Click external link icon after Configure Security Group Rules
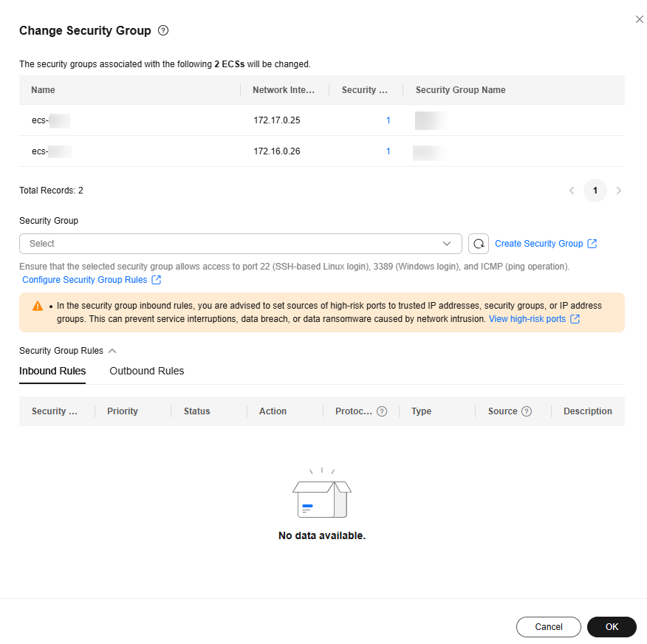The width and height of the screenshot is (647, 644). [x=157, y=280]
